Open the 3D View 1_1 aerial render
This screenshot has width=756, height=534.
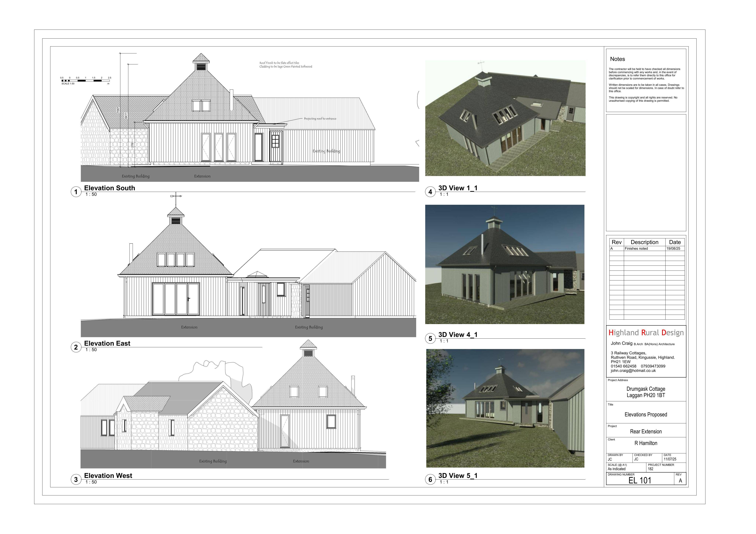point(505,118)
